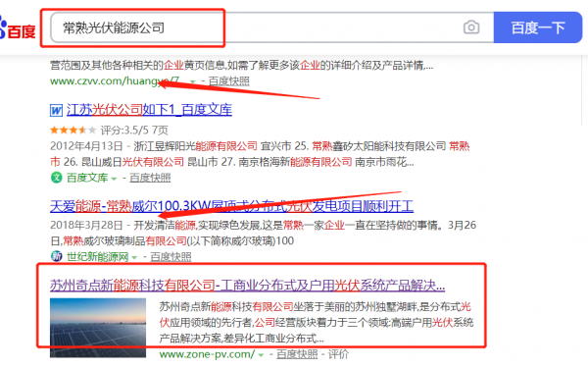Screen dimensions: 588x368
Task: Expand dropdown arrow next to www.zone-pv.com
Action: point(261,355)
